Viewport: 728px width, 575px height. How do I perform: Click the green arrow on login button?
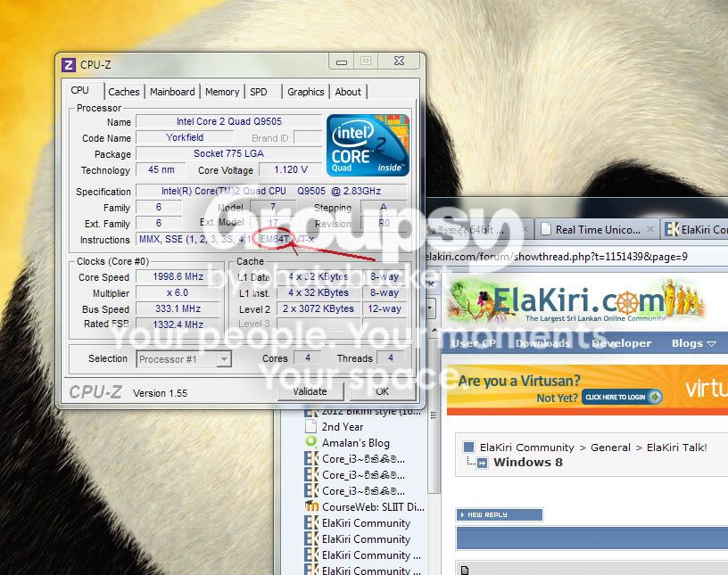[655, 397]
